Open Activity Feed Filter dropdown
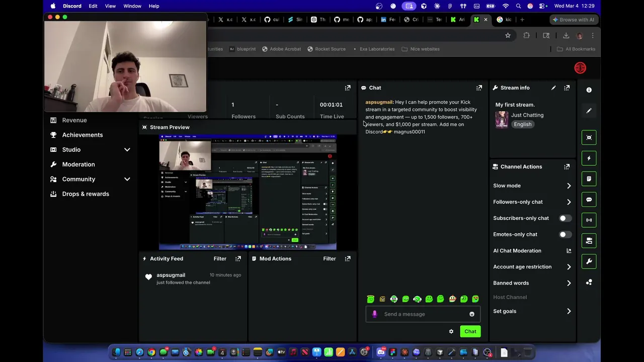Image resolution: width=644 pixels, height=362 pixels. coord(220,258)
